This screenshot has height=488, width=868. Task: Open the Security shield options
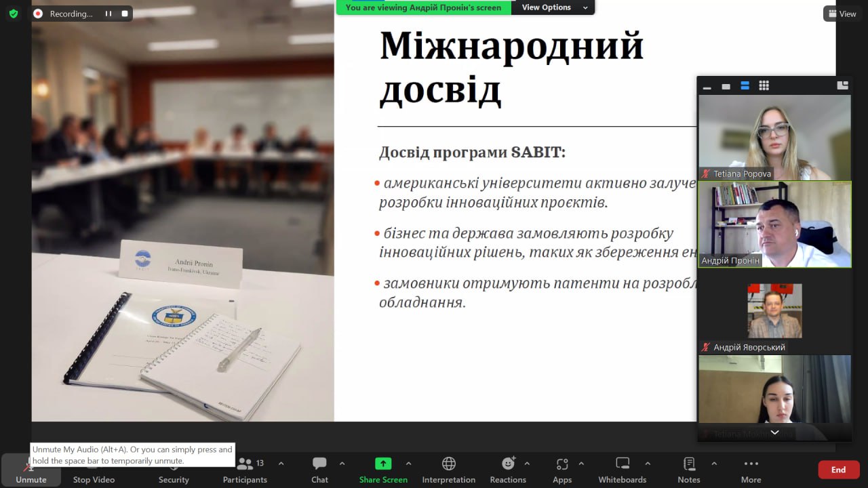tap(174, 469)
